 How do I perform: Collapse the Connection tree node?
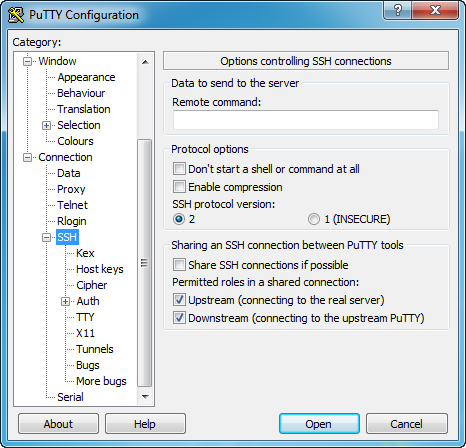(x=27, y=157)
